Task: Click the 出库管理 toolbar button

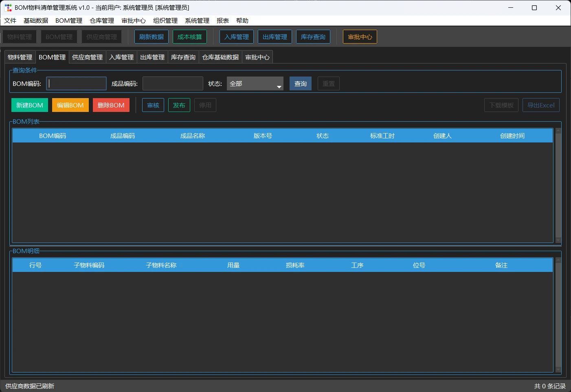Action: click(275, 37)
